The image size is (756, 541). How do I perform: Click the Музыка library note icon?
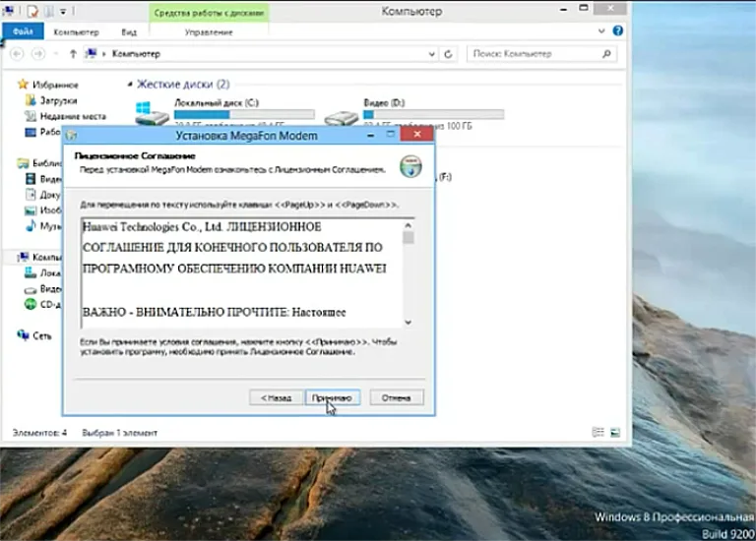pos(31,225)
